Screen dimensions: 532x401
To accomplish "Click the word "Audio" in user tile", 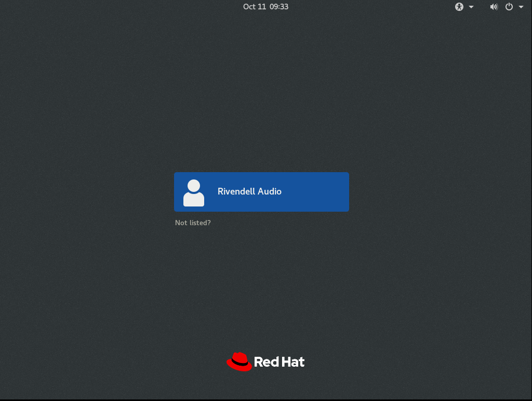I will [270, 191].
